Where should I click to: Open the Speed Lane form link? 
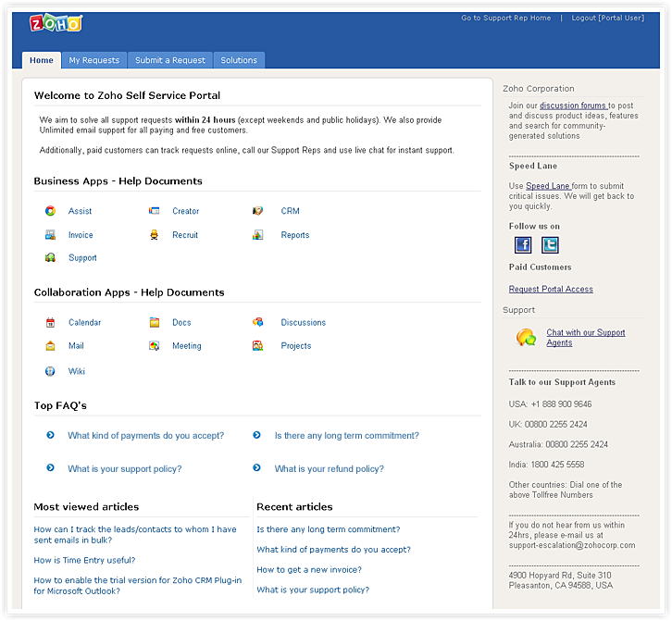point(548,186)
